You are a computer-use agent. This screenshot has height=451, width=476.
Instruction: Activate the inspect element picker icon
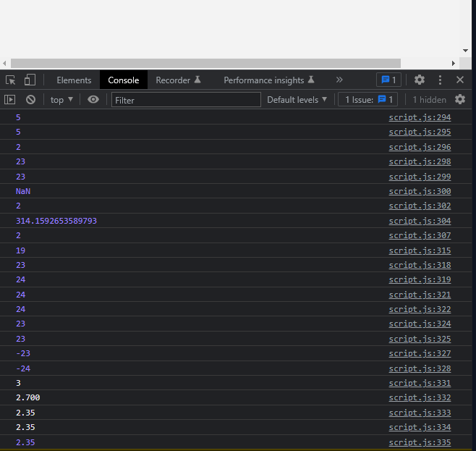click(x=11, y=80)
